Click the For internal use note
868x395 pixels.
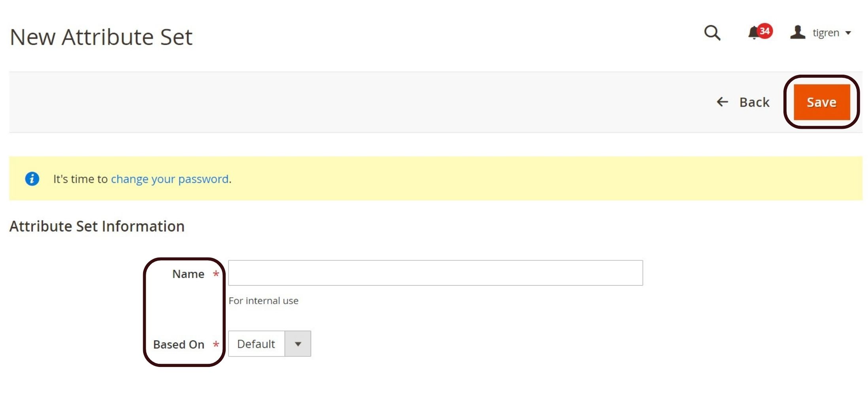click(264, 301)
